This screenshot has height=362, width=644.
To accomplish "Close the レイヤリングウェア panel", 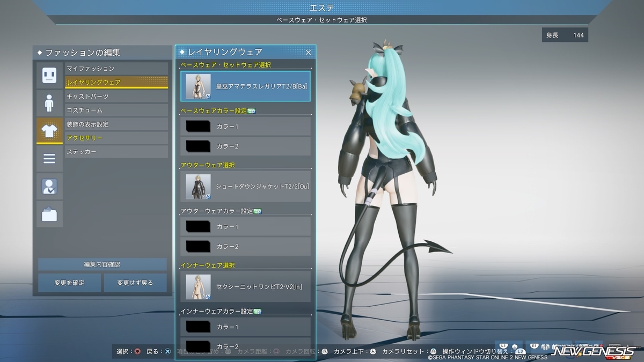I will 309,52.
